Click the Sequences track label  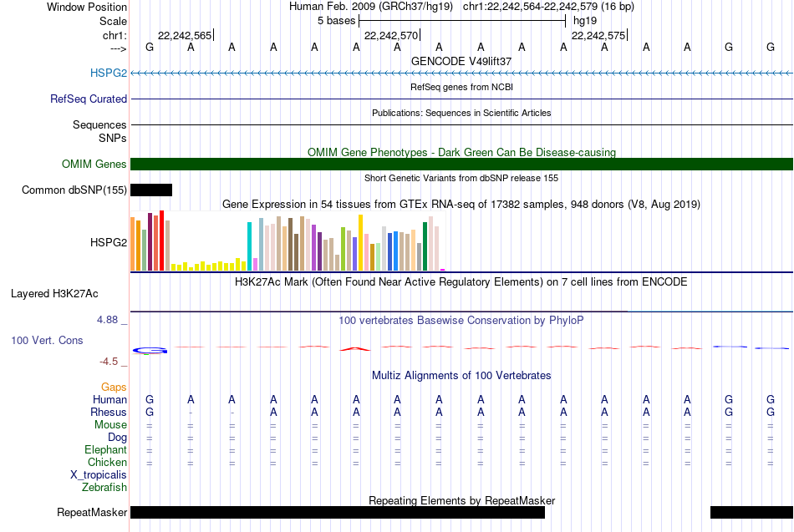point(99,124)
